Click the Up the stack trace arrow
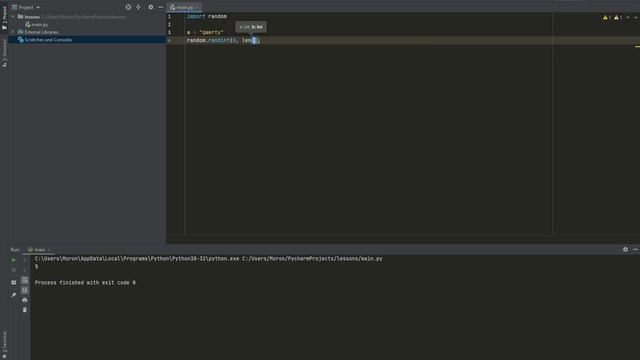 click(x=24, y=260)
